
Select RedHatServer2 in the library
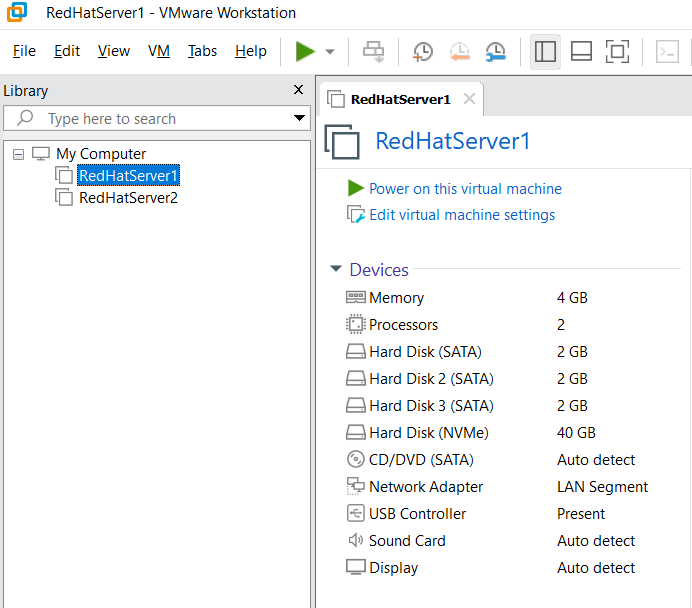coord(128,198)
